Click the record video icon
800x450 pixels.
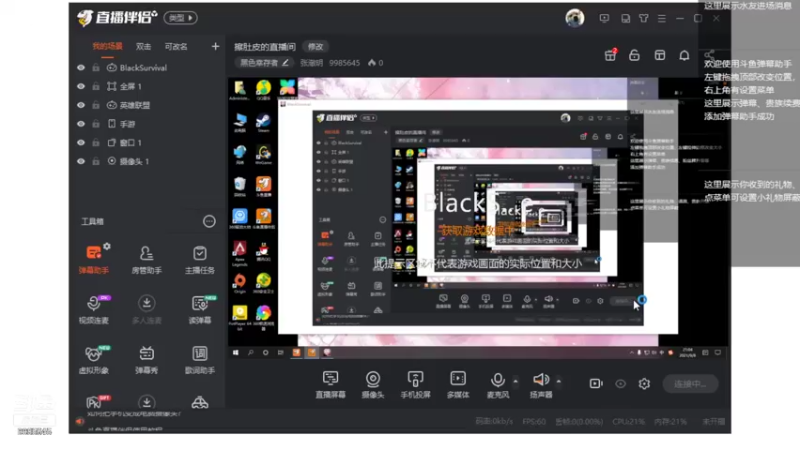tap(596, 384)
